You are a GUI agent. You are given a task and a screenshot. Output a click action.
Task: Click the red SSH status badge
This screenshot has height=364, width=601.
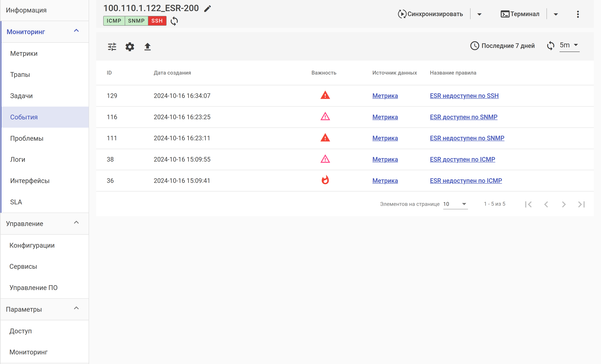pos(157,21)
